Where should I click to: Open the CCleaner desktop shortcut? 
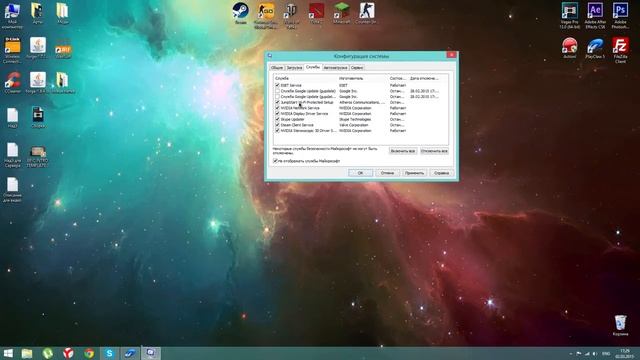(x=12, y=82)
